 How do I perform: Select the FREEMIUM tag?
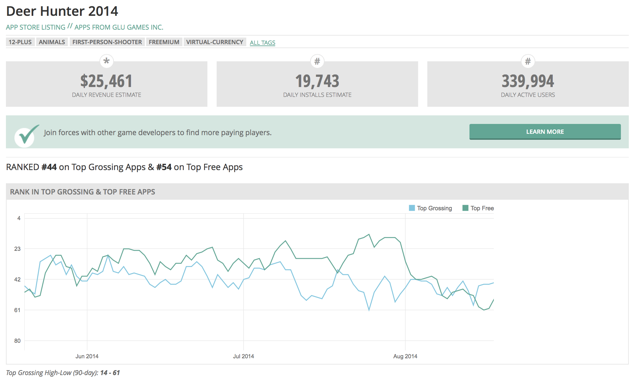tap(164, 42)
